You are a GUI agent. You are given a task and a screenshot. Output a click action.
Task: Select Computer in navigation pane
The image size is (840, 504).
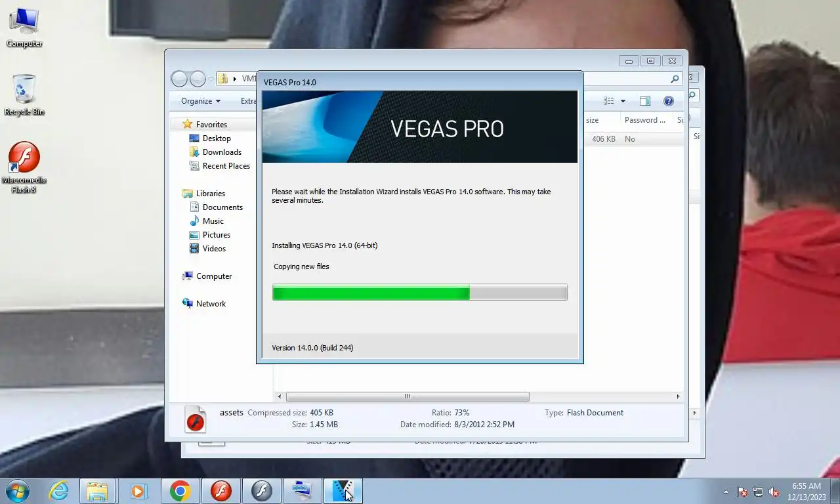click(x=214, y=276)
